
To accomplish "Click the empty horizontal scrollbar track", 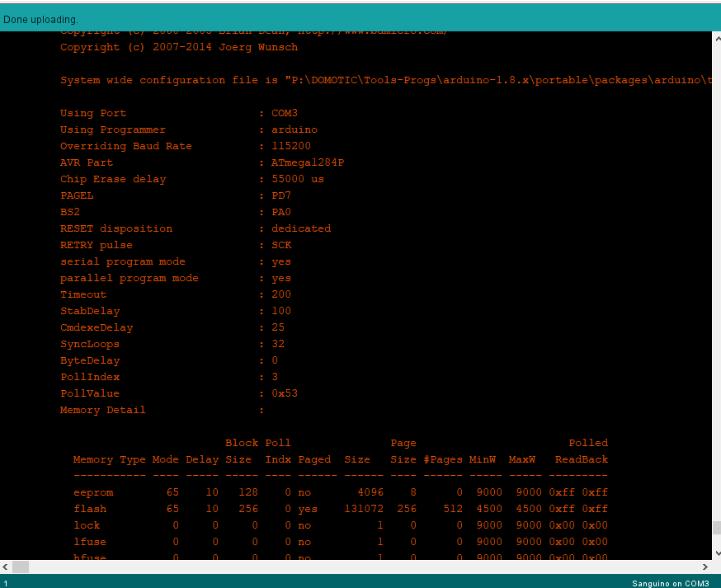I will click(x=363, y=567).
